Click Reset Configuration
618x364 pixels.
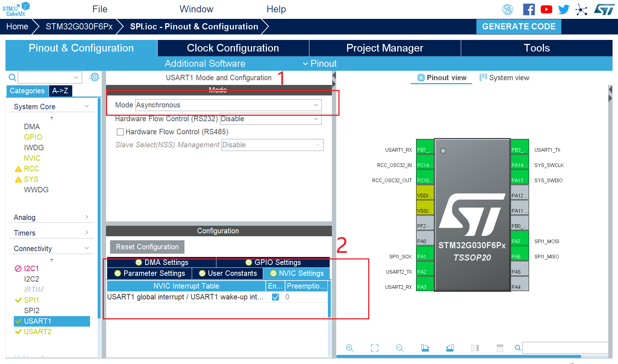coord(147,247)
